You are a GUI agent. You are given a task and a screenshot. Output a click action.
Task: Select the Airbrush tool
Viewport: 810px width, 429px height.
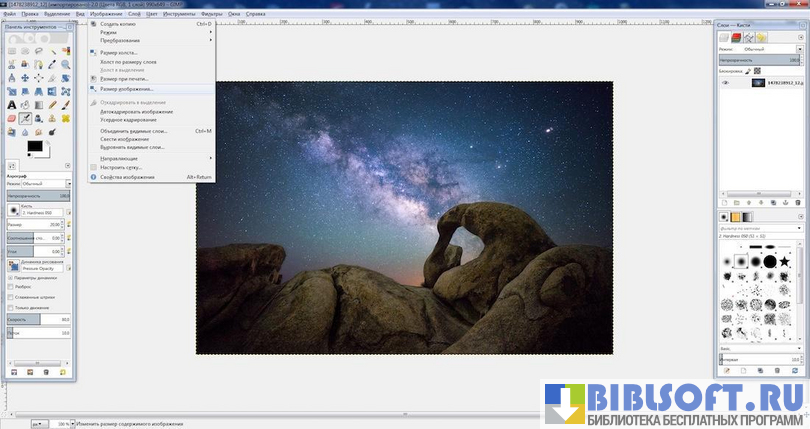point(26,118)
